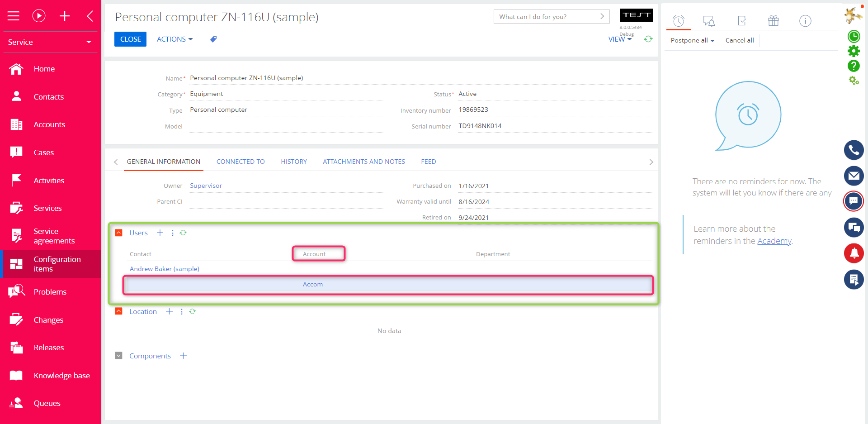Switch to the CONNECTED TO tab
Screen dimensions: 868x424
pyautogui.click(x=241, y=162)
